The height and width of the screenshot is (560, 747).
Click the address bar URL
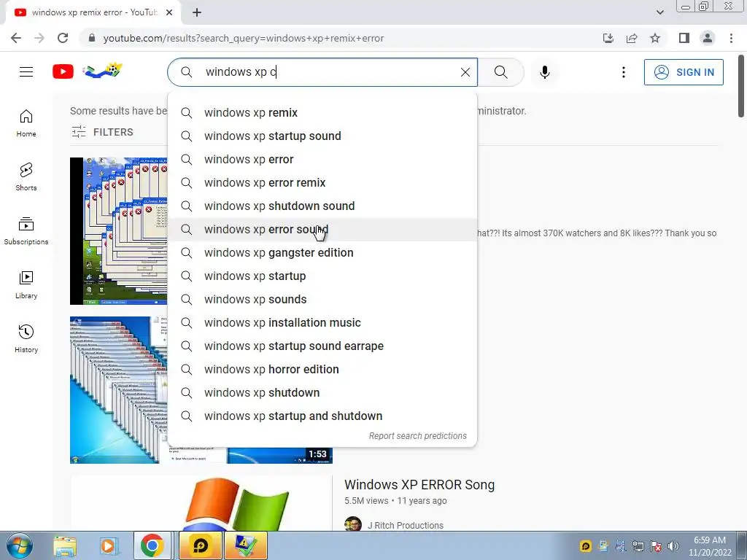click(x=244, y=38)
